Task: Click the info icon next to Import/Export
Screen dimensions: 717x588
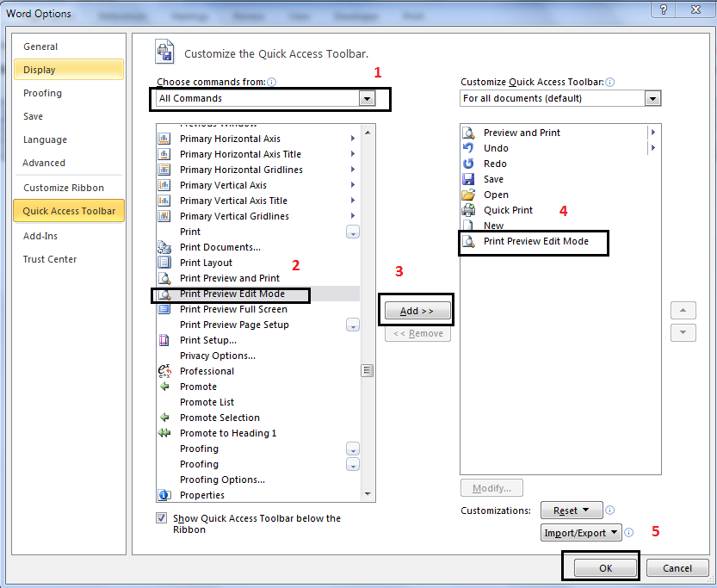Action: coord(629,532)
